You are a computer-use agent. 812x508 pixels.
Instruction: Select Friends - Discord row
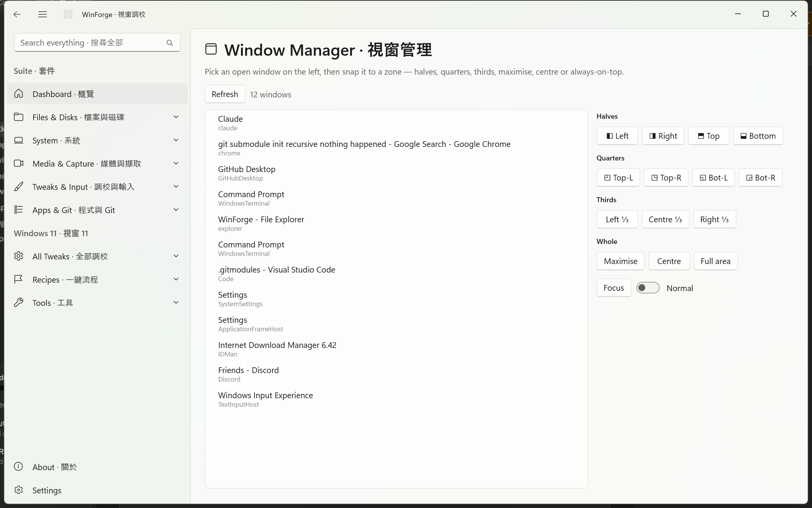[x=396, y=374]
